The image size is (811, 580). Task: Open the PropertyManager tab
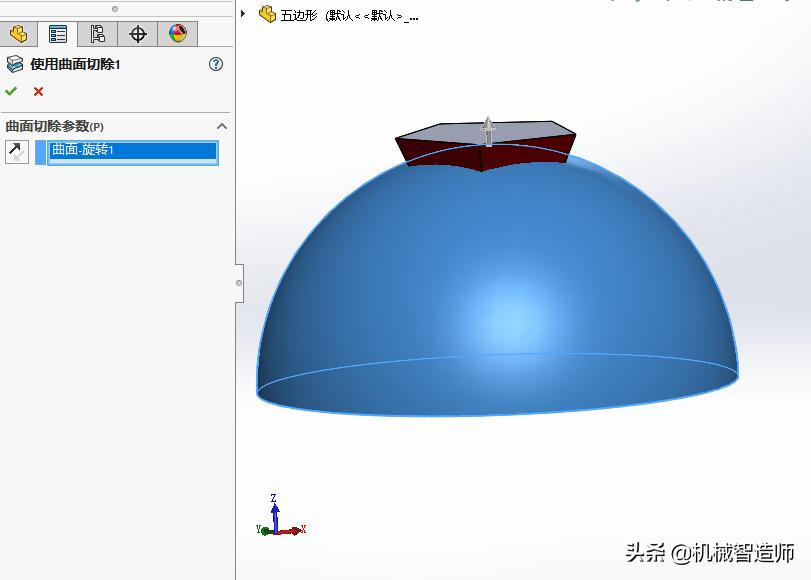coord(57,34)
